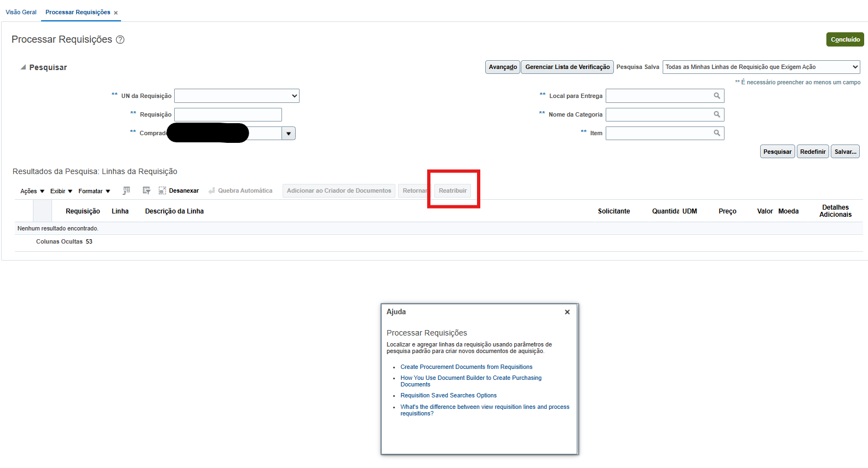This screenshot has width=868, height=468.
Task: Click the help question mark icon
Action: click(x=120, y=39)
